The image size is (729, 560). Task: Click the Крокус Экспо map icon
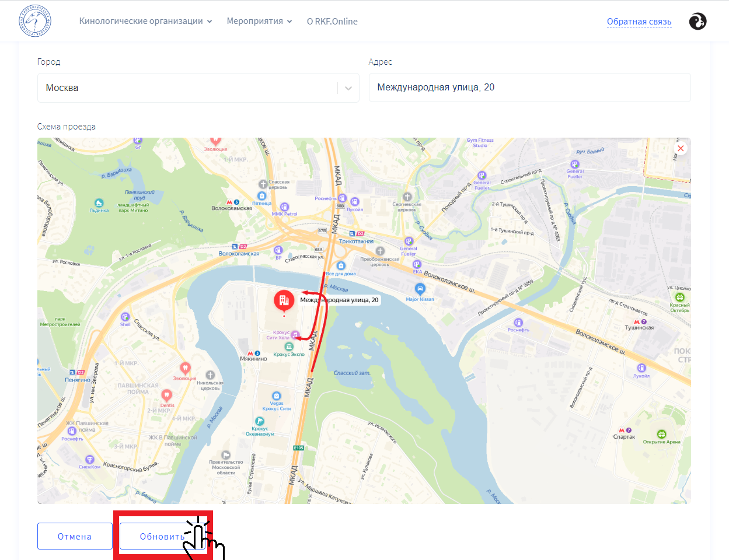click(289, 347)
